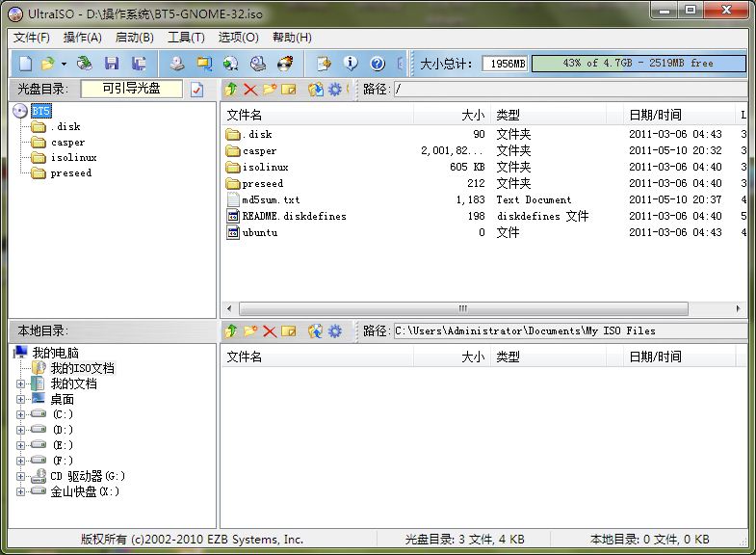
Task: Click the Help question mark icon
Action: [378, 64]
